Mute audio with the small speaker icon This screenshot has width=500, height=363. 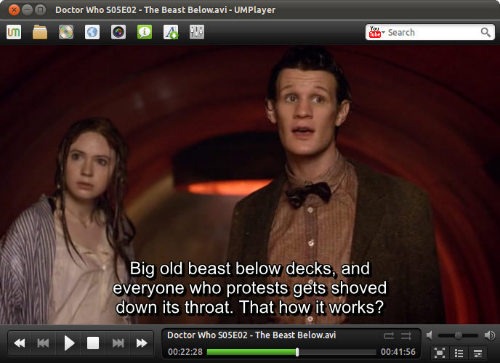pos(429,335)
